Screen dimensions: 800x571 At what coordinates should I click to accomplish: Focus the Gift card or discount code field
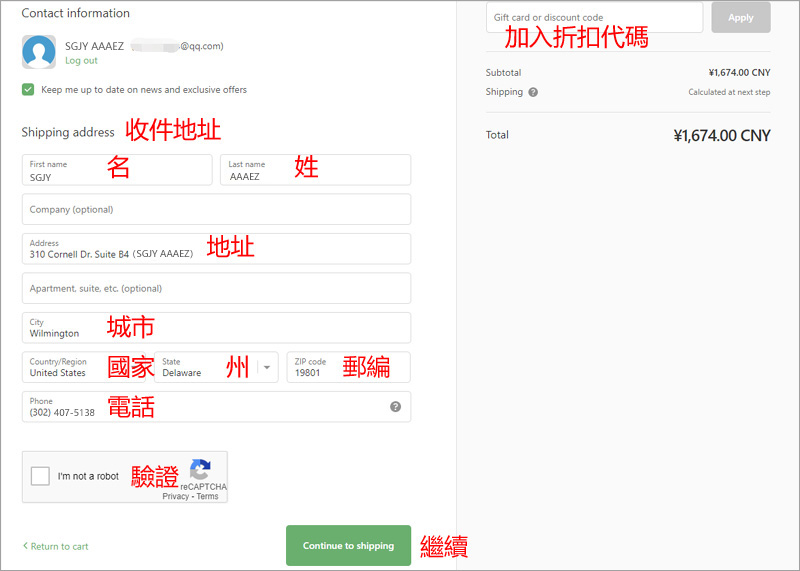click(x=594, y=18)
